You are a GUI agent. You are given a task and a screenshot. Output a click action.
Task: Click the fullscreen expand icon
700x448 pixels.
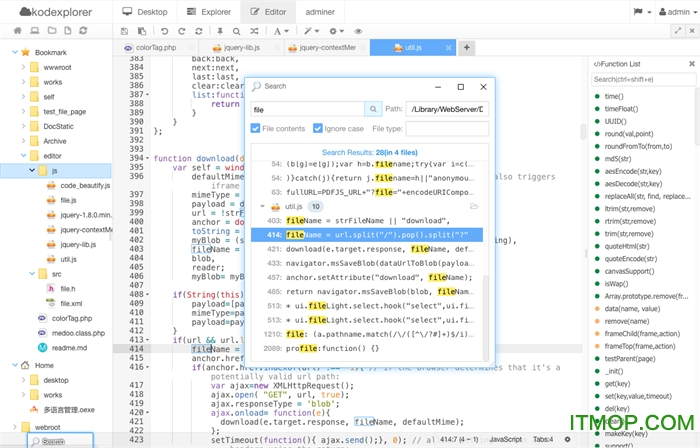tap(678, 31)
